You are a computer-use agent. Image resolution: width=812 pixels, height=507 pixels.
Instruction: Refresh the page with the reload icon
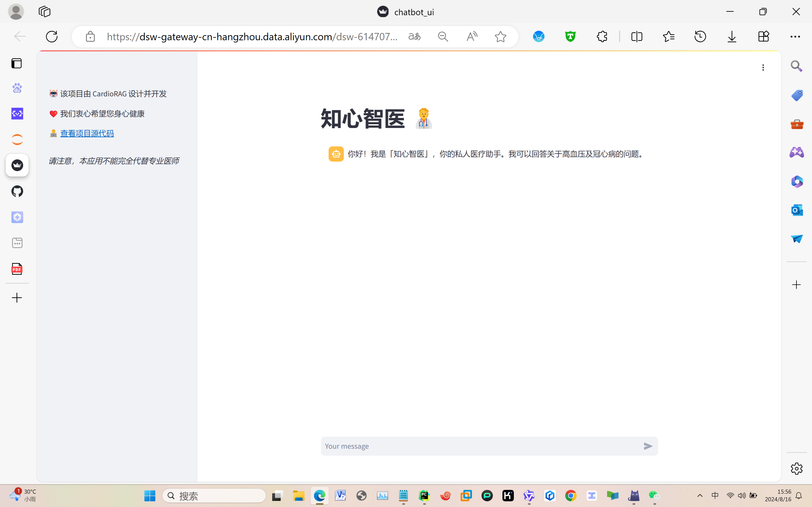coord(52,36)
